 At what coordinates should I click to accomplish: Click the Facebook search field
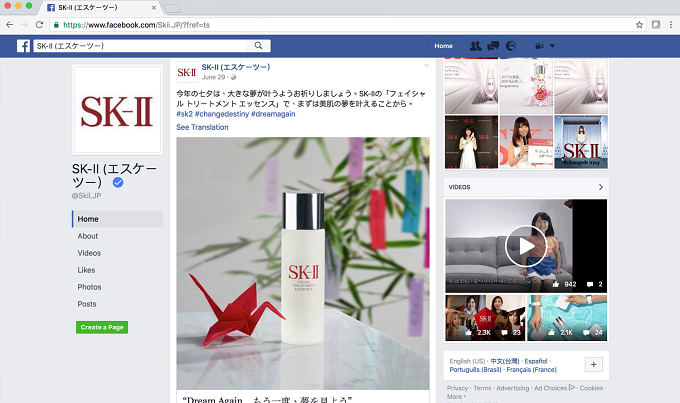[x=141, y=46]
